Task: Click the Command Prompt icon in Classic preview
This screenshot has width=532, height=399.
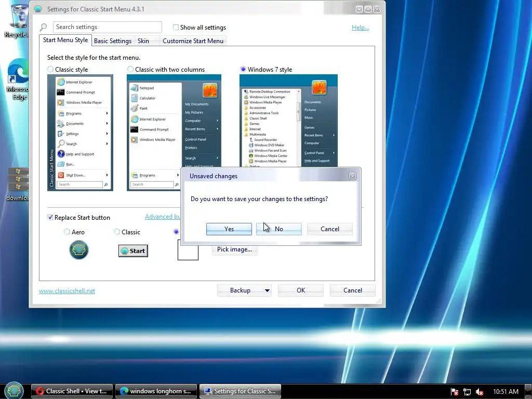Action: coord(61,92)
